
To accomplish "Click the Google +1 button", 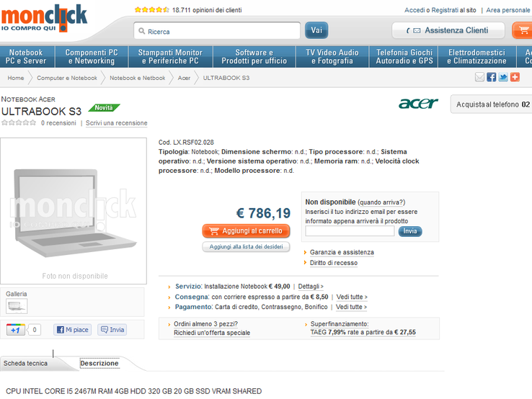I will tap(16, 330).
